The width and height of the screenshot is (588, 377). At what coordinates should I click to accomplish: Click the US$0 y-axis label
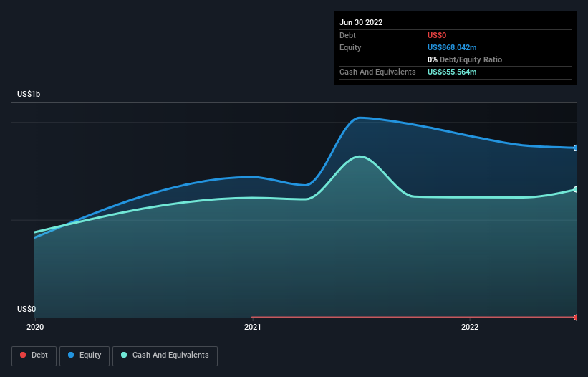pos(26,309)
